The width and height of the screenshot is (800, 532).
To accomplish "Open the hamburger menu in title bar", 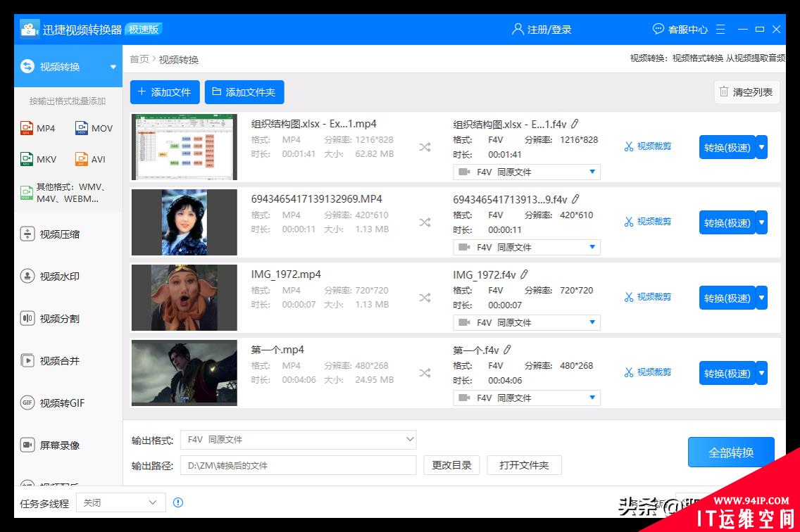I will 720,30.
